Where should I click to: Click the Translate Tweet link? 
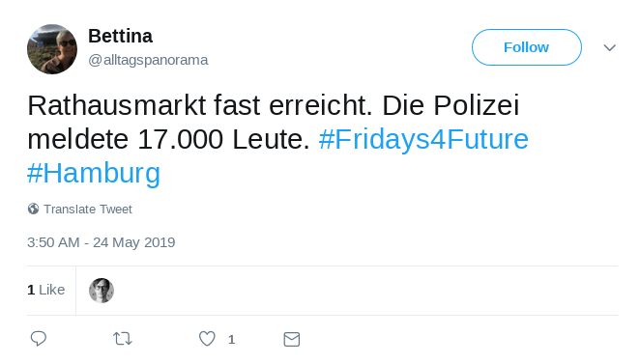pyautogui.click(x=88, y=210)
